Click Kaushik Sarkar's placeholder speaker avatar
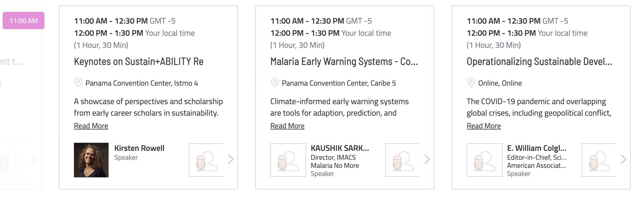This screenshot has height=199, width=644. click(288, 160)
